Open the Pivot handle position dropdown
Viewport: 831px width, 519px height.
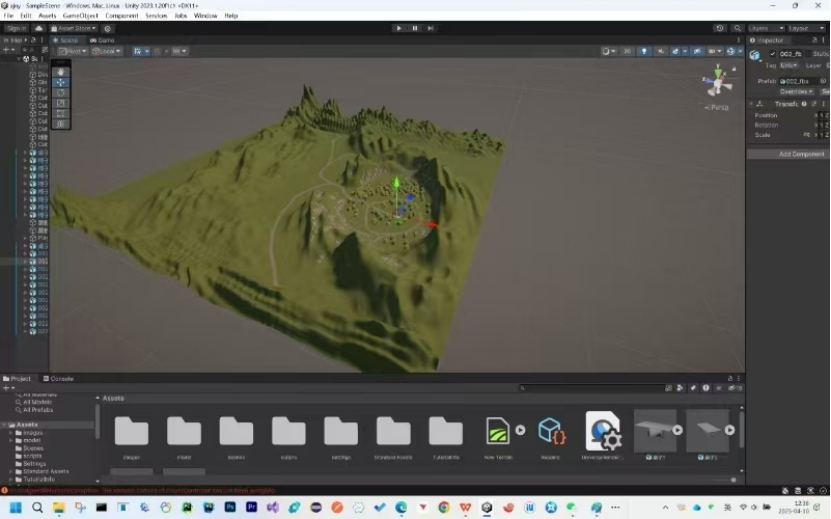[x=72, y=51]
